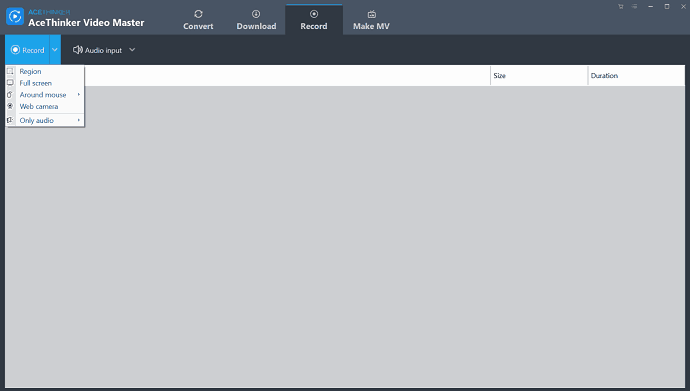
Task: Collapse the Record button dropdown arrow
Action: click(x=55, y=50)
